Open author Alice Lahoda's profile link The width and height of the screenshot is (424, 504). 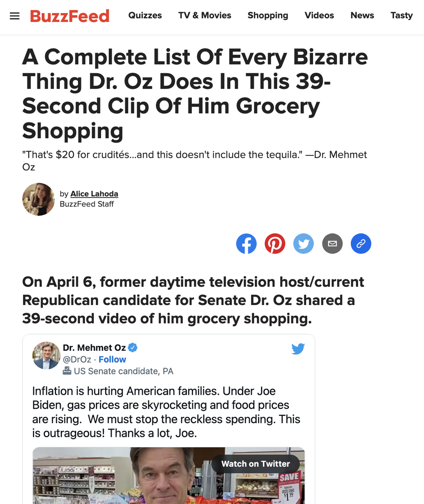tap(94, 194)
